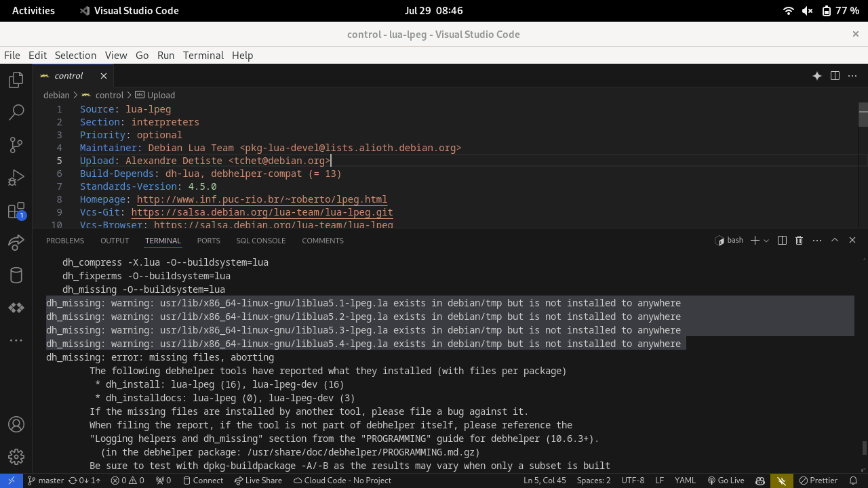Change encoding via UTF-8

click(633, 481)
